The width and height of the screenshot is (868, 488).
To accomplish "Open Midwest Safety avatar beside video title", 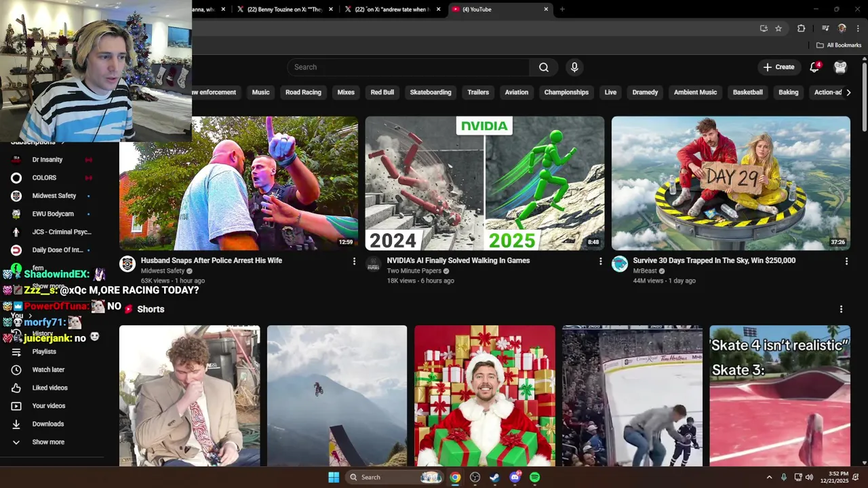I will (x=127, y=264).
